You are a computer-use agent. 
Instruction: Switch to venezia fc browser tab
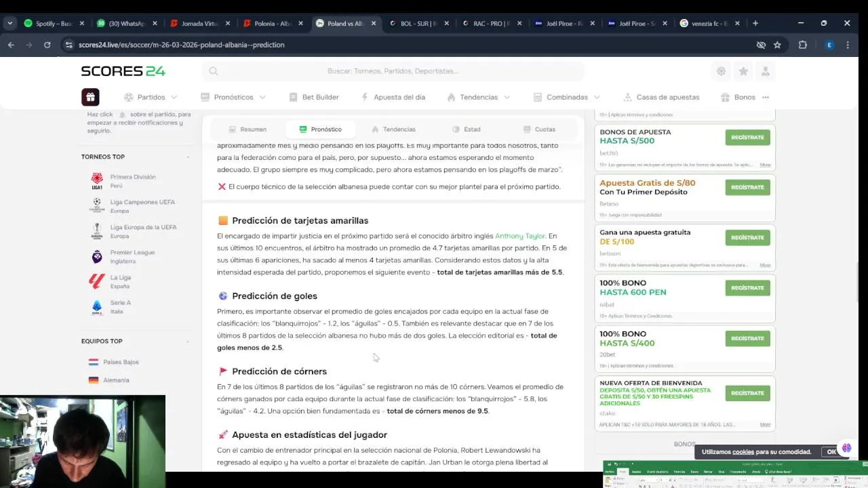tap(709, 23)
